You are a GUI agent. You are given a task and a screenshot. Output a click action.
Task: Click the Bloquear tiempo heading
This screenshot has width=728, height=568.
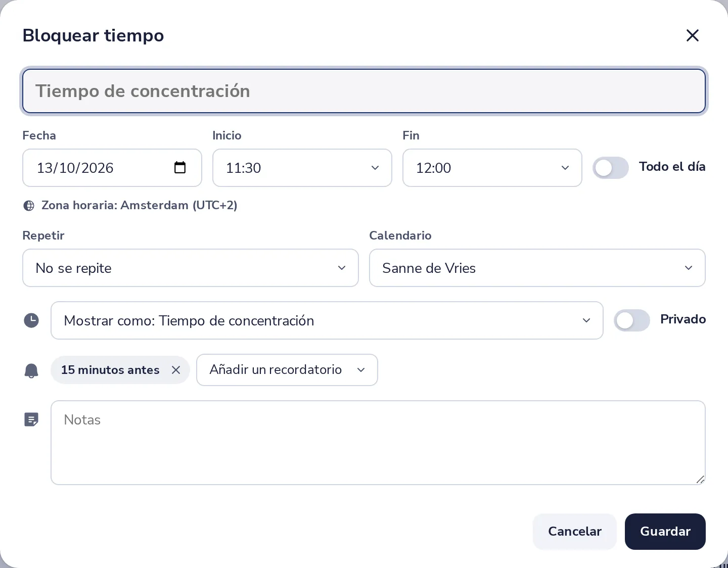(x=94, y=35)
